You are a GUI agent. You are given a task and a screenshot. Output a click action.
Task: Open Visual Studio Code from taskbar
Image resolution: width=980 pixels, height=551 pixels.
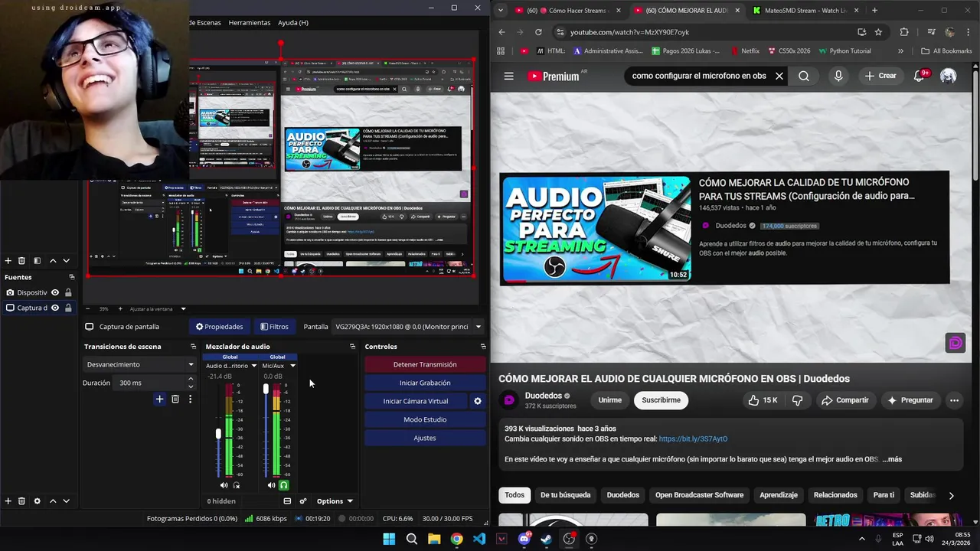[x=479, y=539]
